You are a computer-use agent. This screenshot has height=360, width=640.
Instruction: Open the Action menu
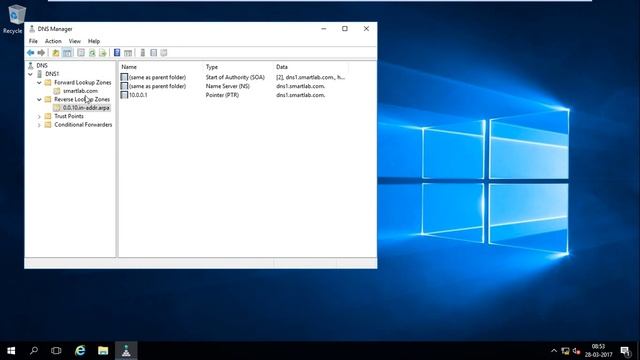tap(53, 41)
